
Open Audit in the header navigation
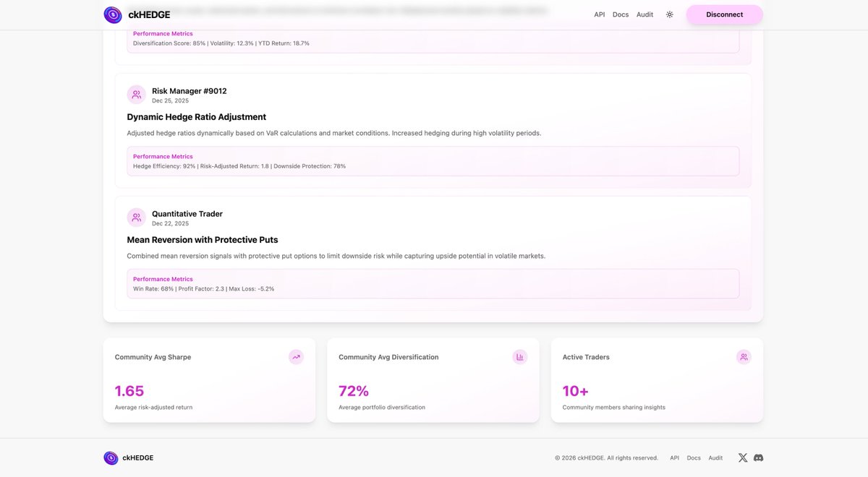coord(644,14)
